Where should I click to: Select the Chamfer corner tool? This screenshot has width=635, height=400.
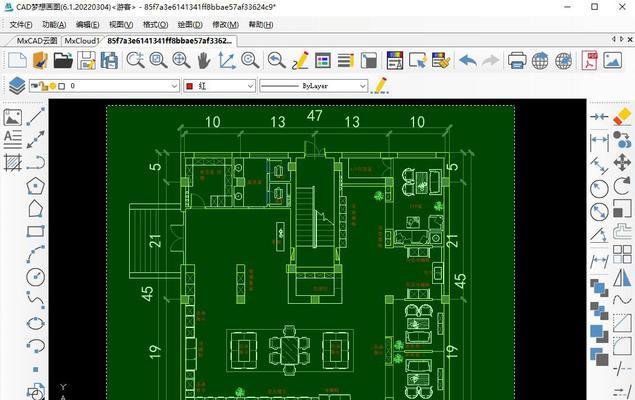[622, 323]
